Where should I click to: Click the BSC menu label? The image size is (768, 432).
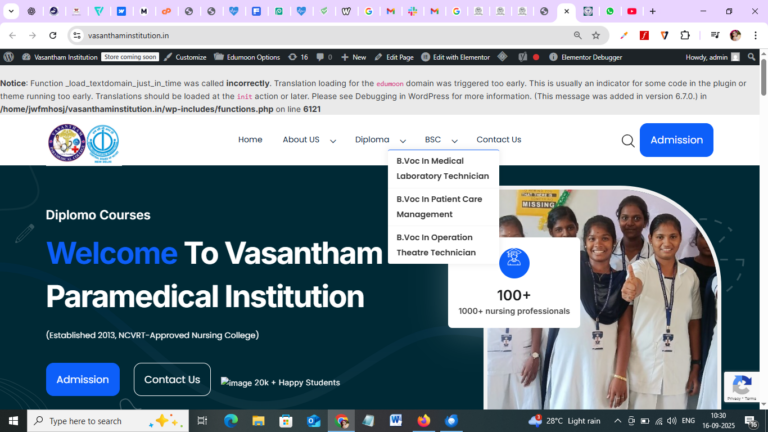coord(432,140)
